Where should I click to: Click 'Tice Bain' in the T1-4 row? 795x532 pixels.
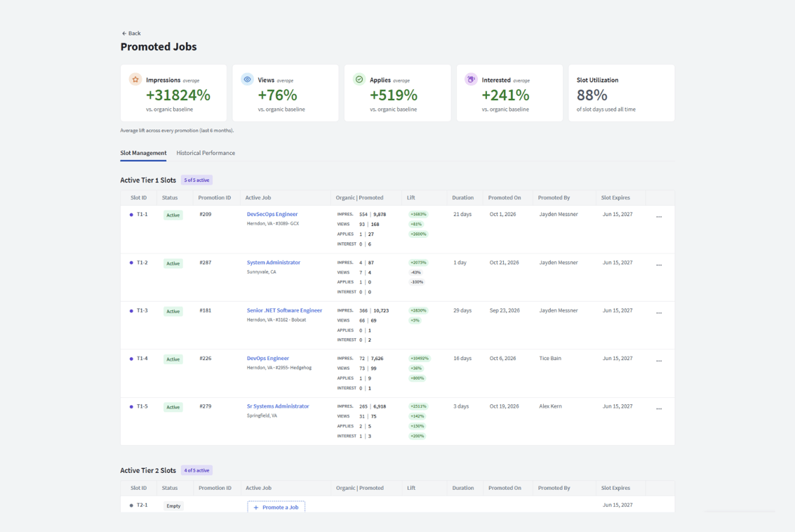(550, 359)
